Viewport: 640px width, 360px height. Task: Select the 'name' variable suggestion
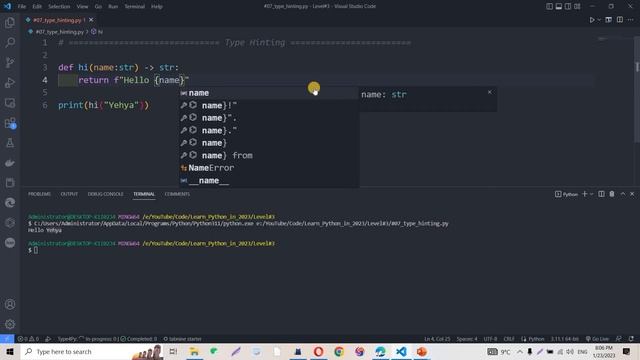(x=269, y=93)
